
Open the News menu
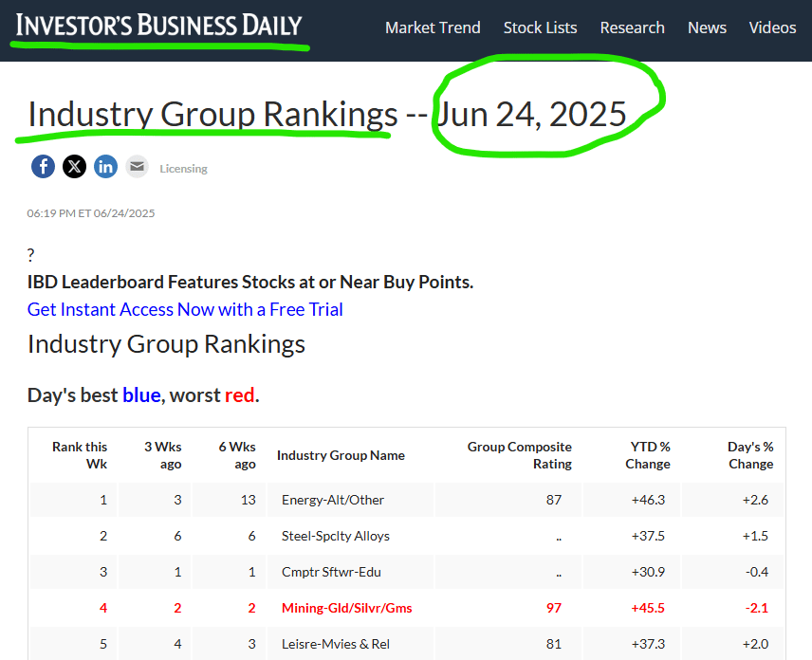click(x=707, y=27)
